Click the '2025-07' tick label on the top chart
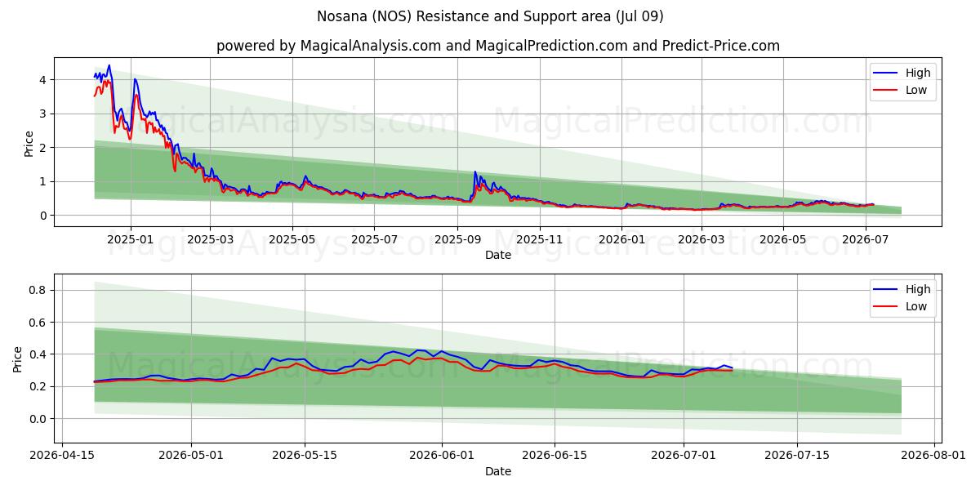Viewport: 980px width, 490px height. [373, 239]
